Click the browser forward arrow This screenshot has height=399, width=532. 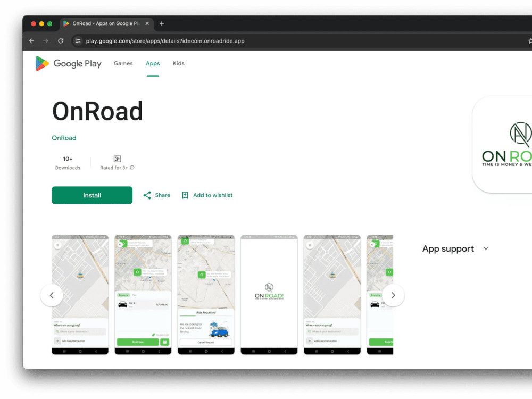point(46,41)
